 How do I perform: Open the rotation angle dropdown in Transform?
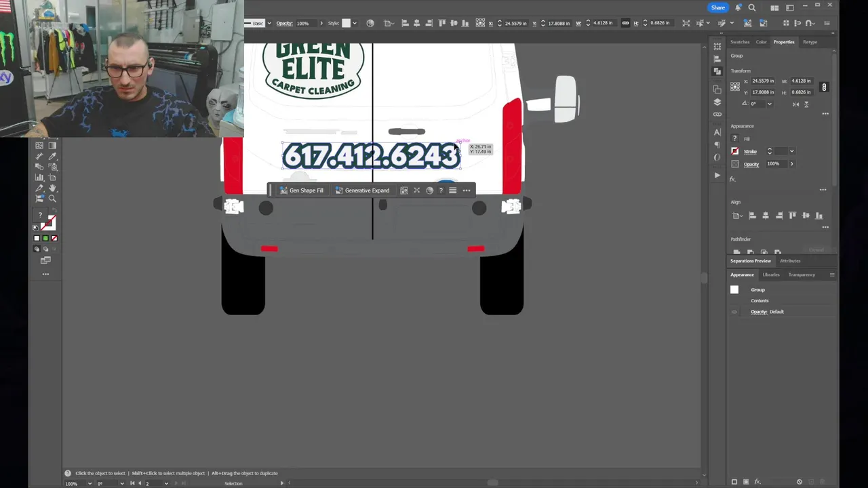tap(770, 104)
